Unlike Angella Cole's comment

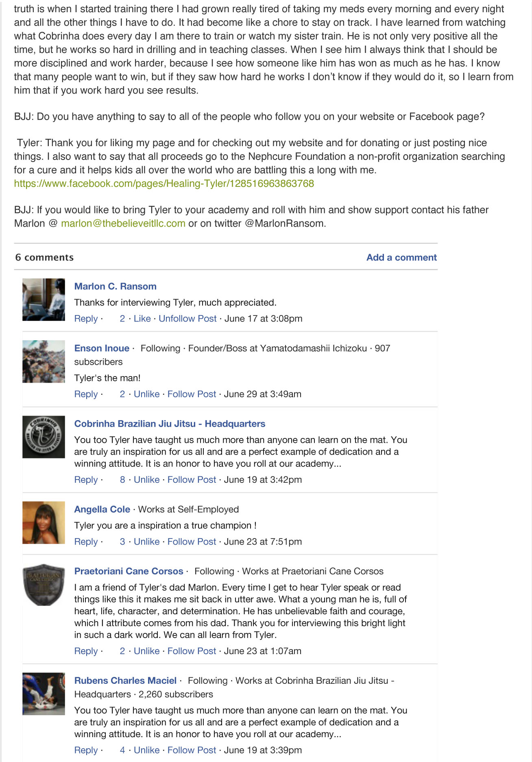pos(146,542)
